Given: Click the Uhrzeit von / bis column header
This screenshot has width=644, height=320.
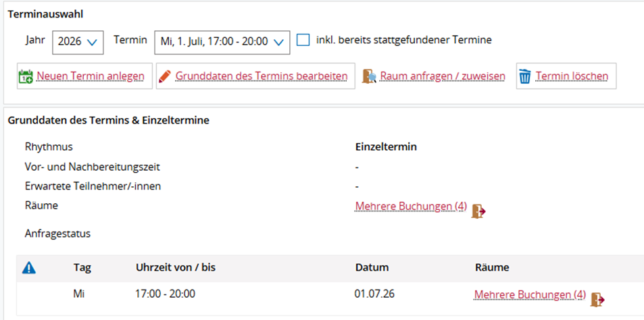Looking at the screenshot, I should (176, 268).
